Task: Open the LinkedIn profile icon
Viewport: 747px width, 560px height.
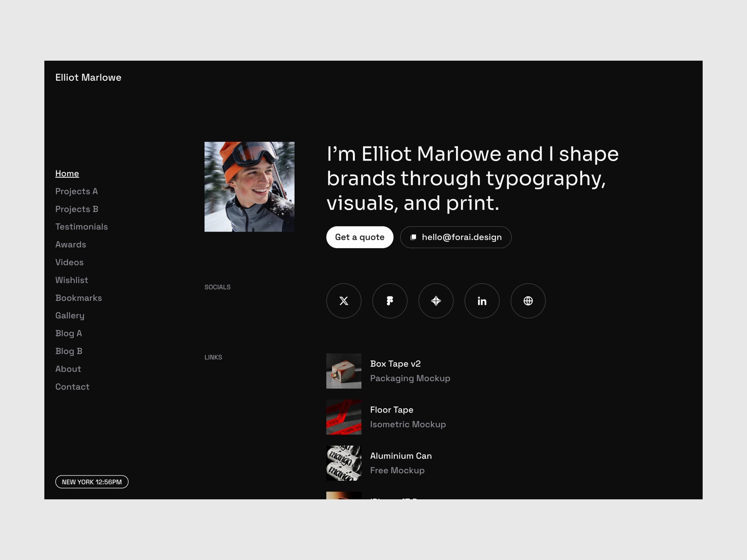Action: [482, 301]
